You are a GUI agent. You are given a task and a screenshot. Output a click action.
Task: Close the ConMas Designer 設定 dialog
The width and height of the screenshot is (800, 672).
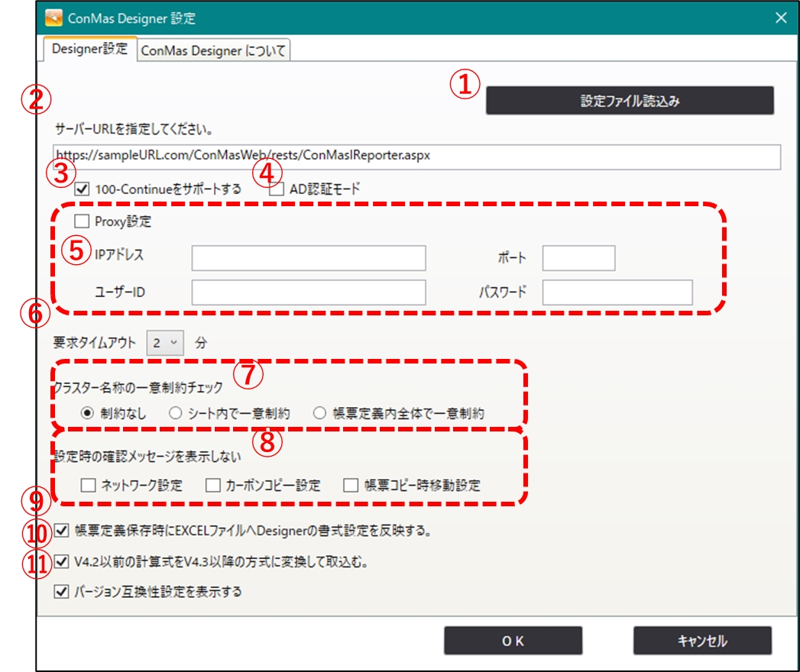point(781,18)
